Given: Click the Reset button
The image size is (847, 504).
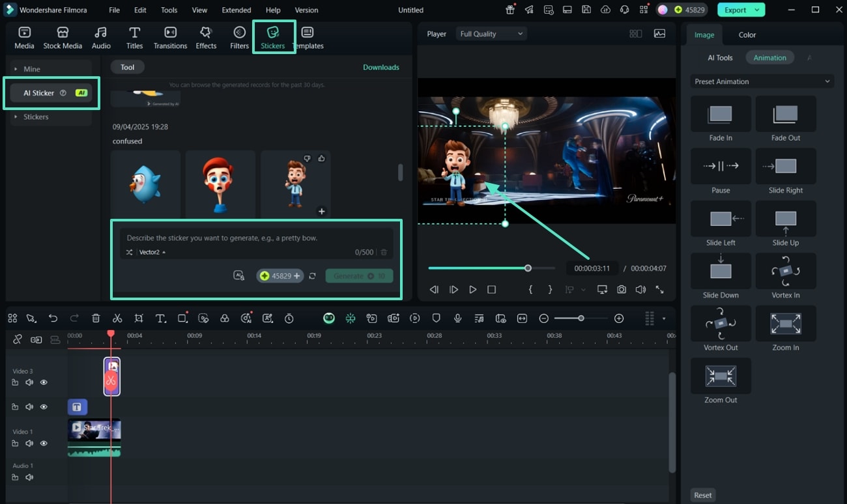Looking at the screenshot, I should [x=703, y=495].
